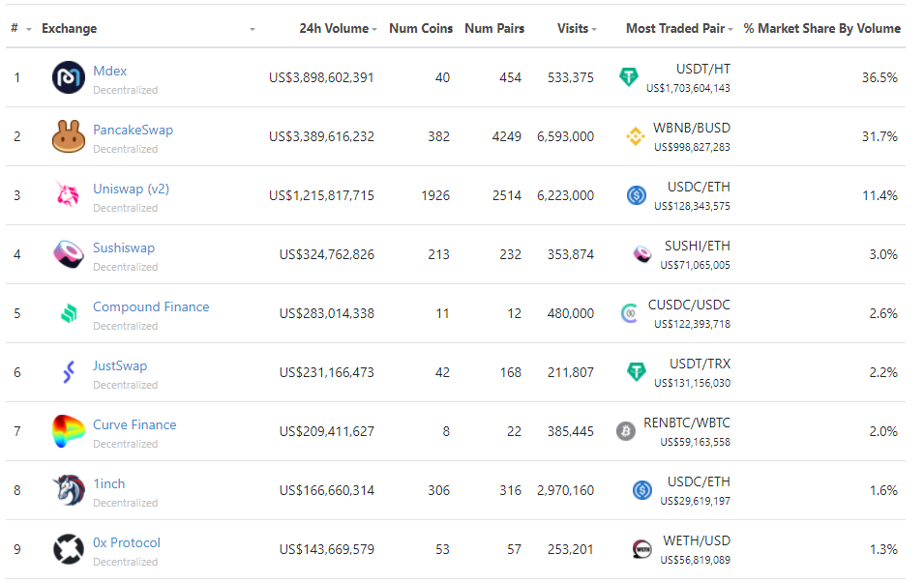Sort by the Exchange column arrow

pyautogui.click(x=253, y=29)
